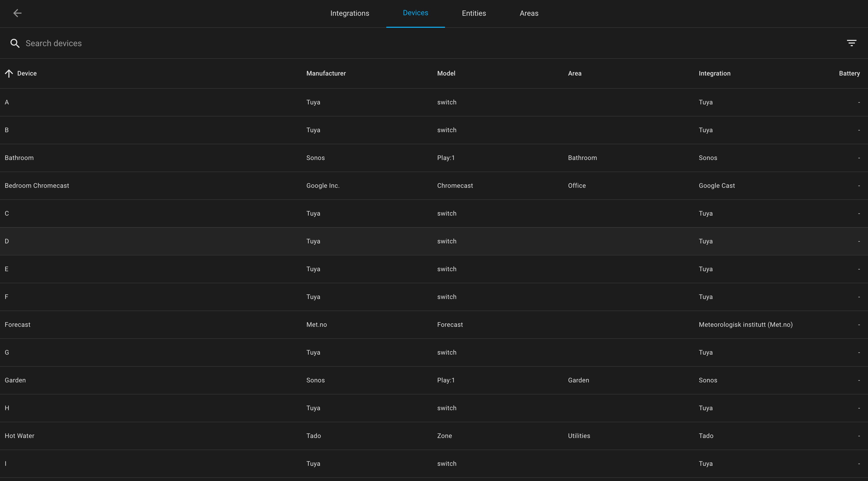
Task: Open the Bathroom device name
Action: (19, 158)
